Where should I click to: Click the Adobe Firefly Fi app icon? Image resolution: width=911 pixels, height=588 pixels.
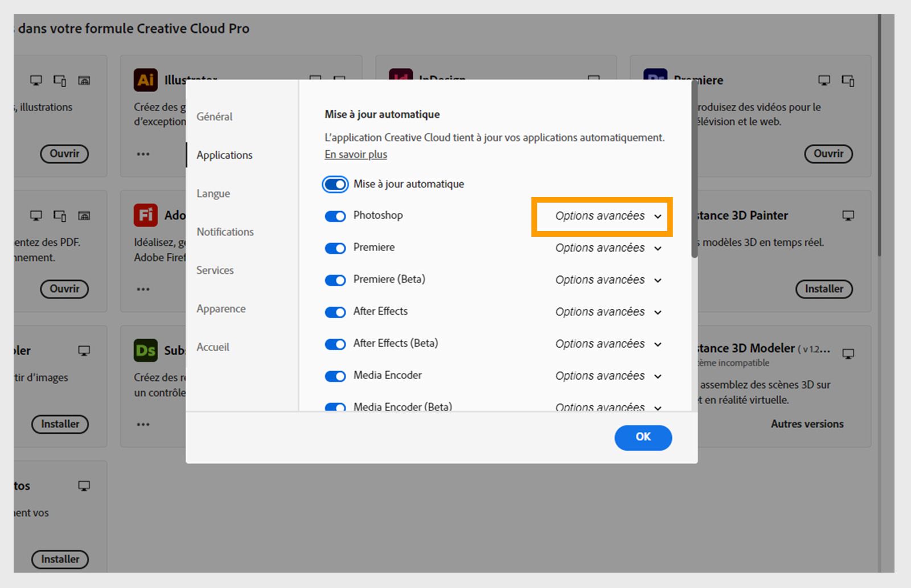[x=146, y=215]
